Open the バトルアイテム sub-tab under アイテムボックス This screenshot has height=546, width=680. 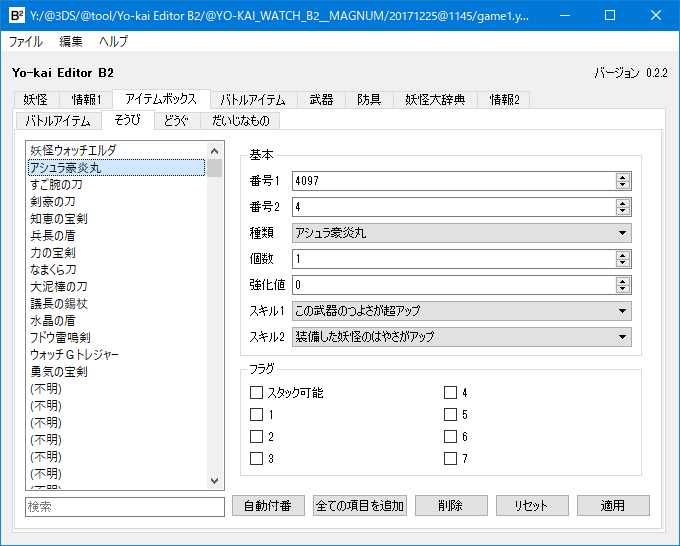58,121
